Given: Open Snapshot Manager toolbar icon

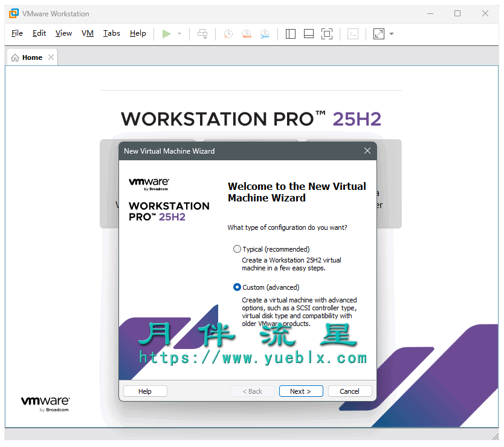Looking at the screenshot, I should (265, 34).
